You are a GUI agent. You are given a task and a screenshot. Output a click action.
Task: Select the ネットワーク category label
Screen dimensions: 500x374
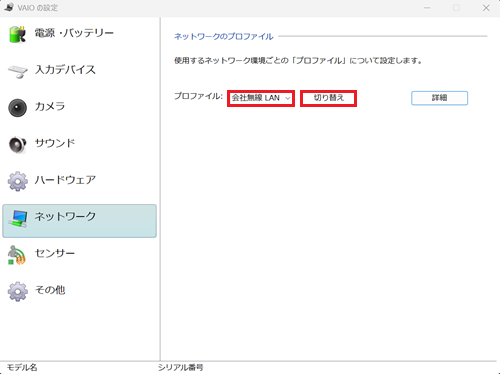pos(65,216)
